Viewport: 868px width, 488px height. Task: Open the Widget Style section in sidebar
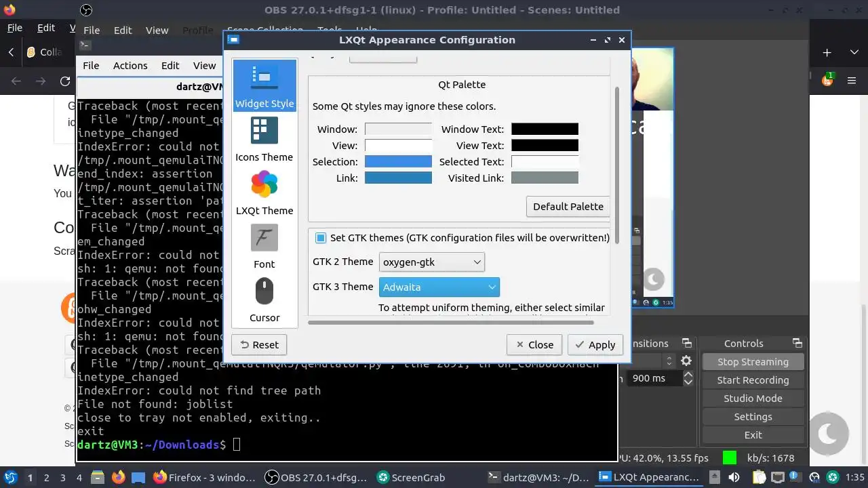264,85
